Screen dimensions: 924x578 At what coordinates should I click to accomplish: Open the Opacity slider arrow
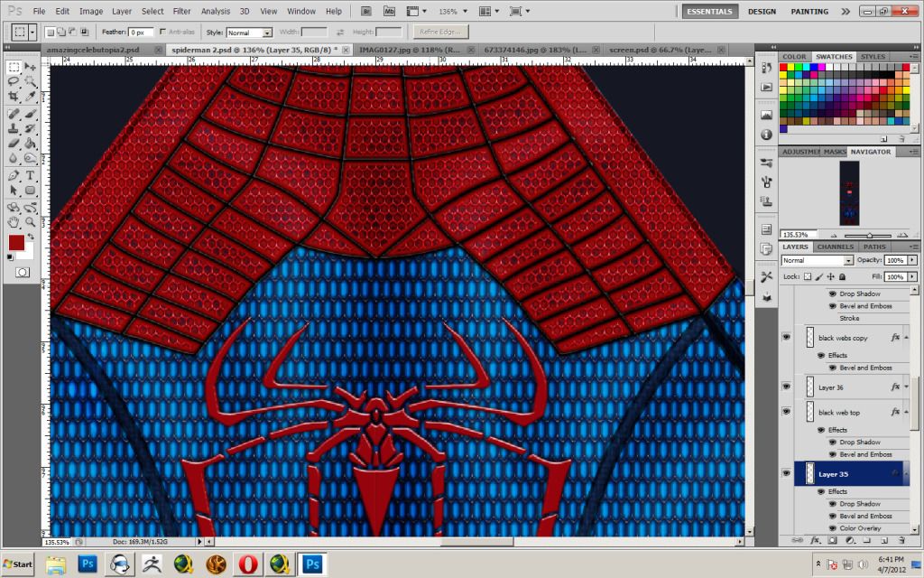(x=913, y=260)
